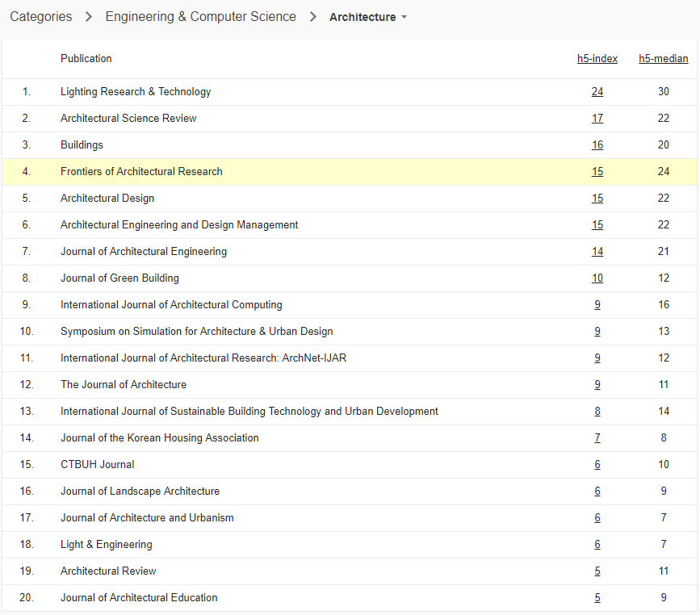Open h5-index for Journal of Architectural Education
The height and width of the screenshot is (615, 700).
click(x=597, y=597)
